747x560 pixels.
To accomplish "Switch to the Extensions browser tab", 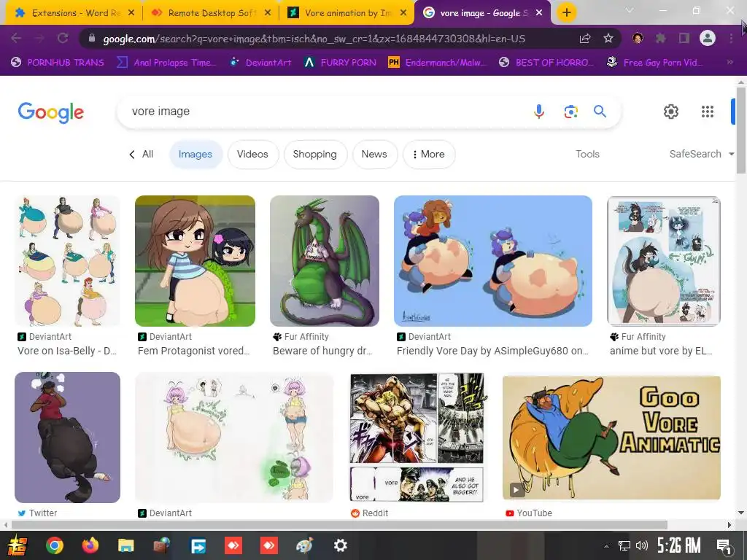I will (74, 12).
